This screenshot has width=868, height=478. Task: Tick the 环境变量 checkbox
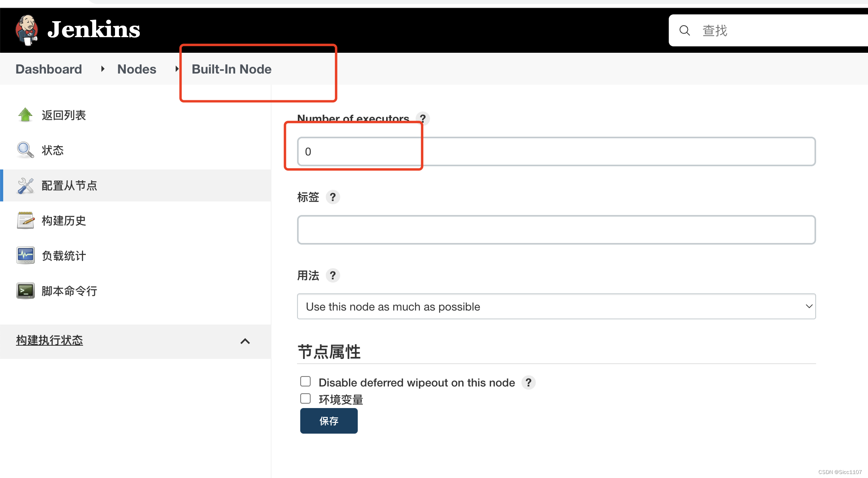point(305,398)
